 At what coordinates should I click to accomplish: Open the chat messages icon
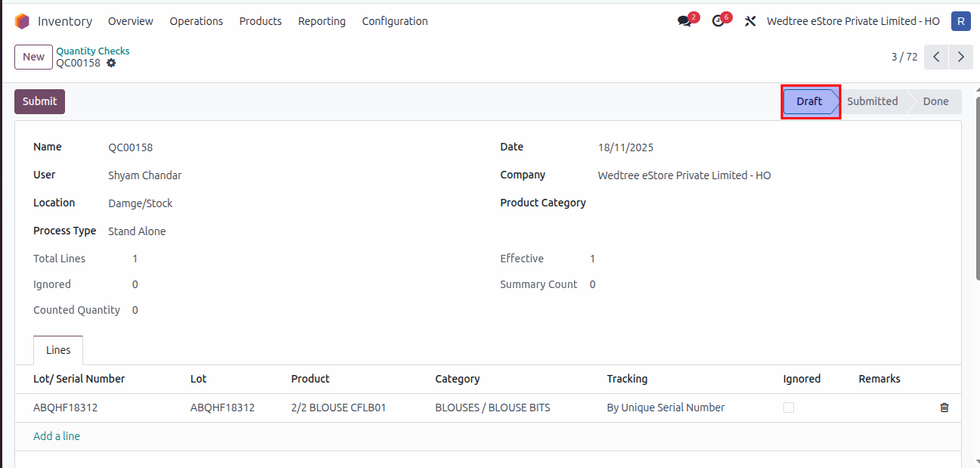685,21
